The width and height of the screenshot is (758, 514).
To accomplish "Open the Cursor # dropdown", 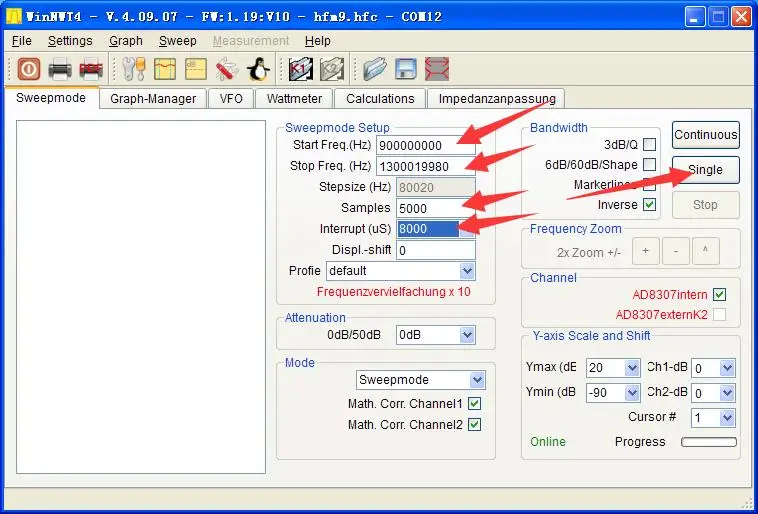I will tap(714, 418).
